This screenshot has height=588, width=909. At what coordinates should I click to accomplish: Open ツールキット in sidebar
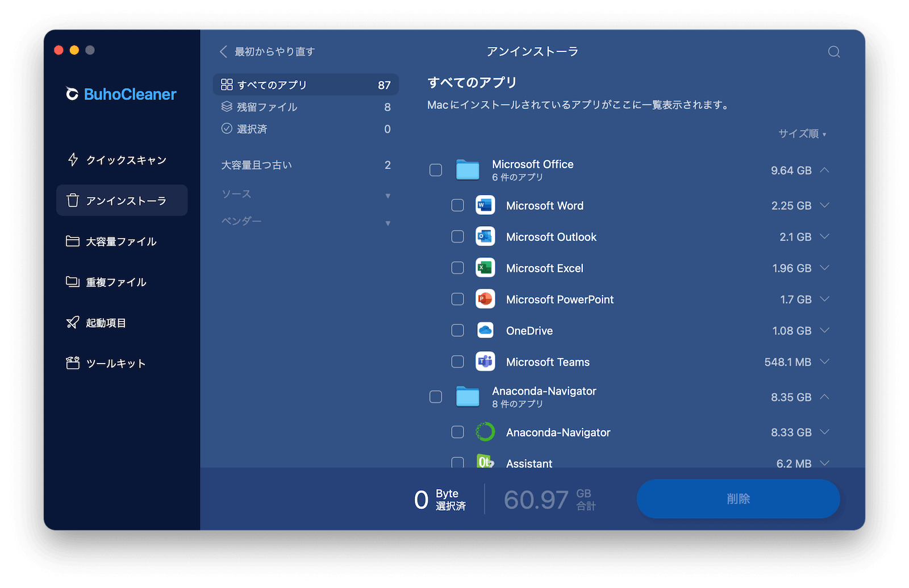(122, 363)
